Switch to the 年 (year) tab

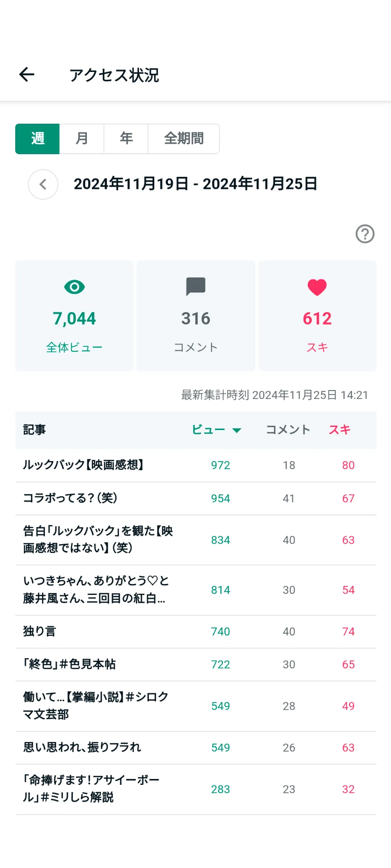point(126,139)
